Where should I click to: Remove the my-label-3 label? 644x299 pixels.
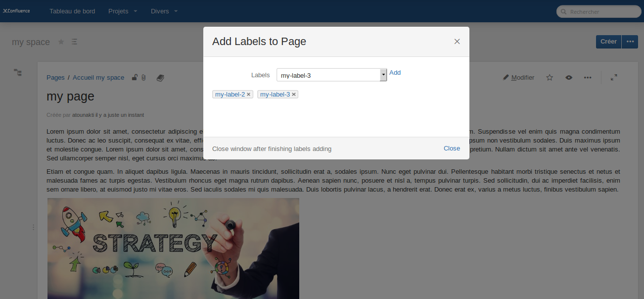294,95
